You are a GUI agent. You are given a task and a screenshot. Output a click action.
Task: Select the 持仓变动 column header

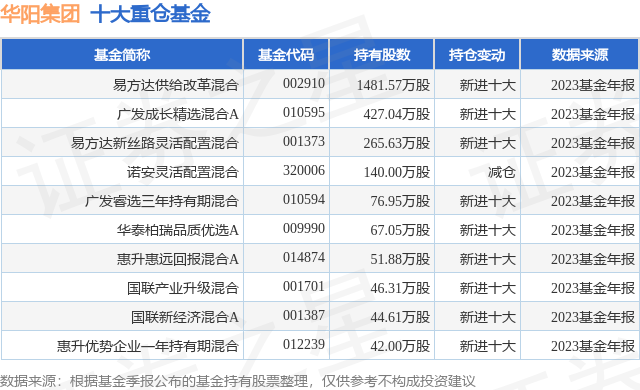(x=477, y=54)
